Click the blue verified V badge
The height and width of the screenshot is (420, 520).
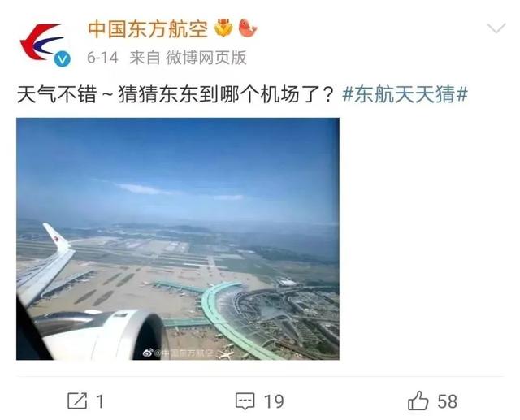(63, 58)
